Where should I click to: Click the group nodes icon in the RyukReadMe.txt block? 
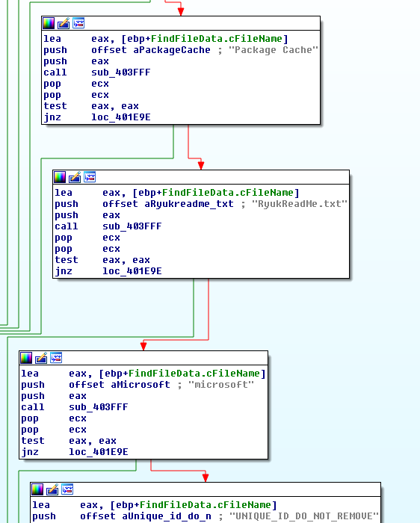click(x=90, y=177)
